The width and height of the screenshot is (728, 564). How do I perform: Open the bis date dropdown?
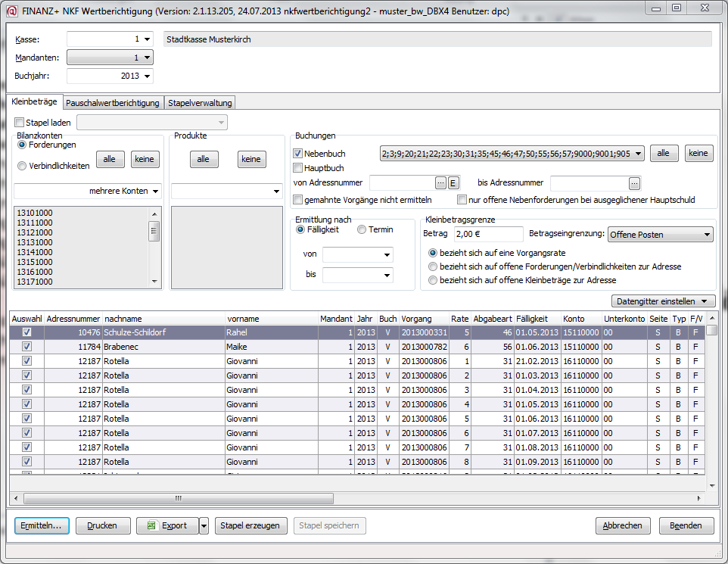[x=387, y=275]
